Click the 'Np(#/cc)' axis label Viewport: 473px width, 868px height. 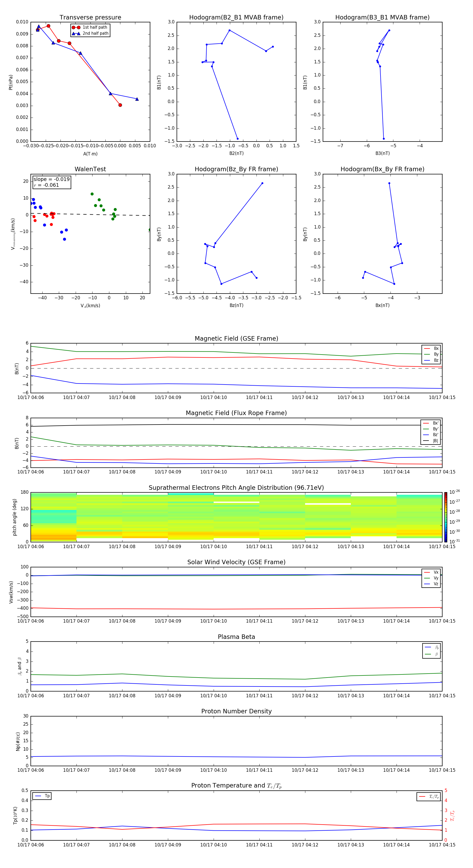coord(18,741)
